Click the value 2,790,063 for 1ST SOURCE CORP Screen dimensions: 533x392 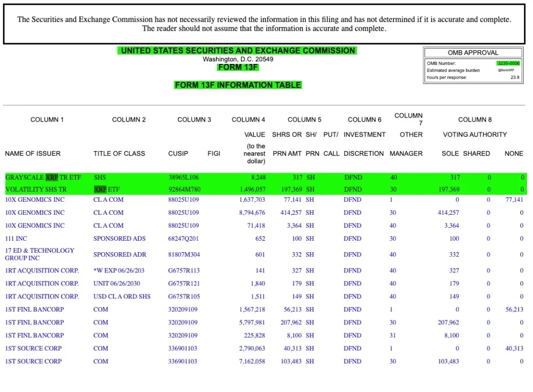(252, 348)
